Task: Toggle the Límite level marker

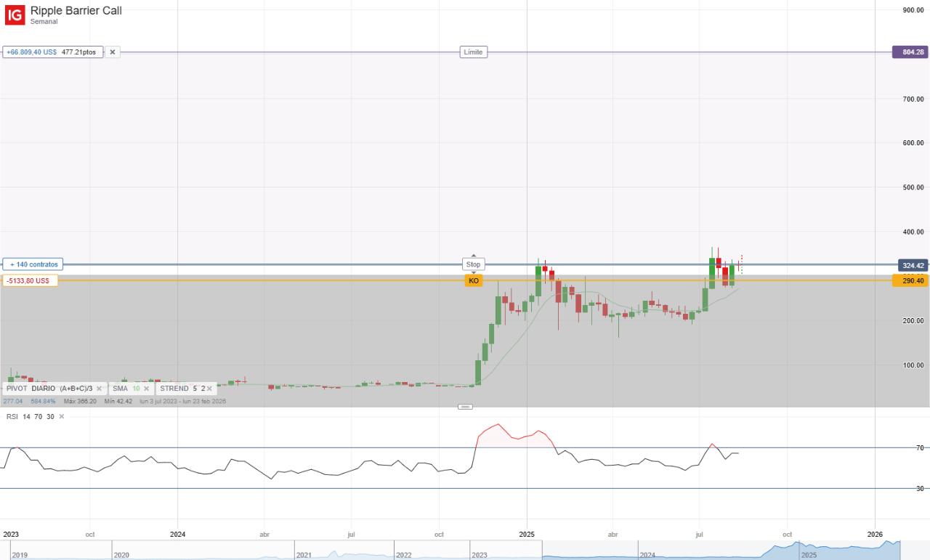Action: (473, 52)
